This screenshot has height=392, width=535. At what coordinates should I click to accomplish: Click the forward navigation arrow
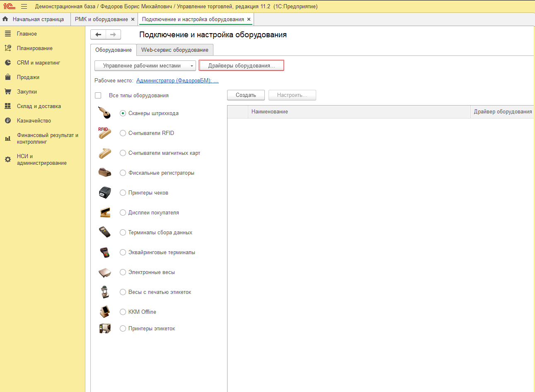(113, 35)
